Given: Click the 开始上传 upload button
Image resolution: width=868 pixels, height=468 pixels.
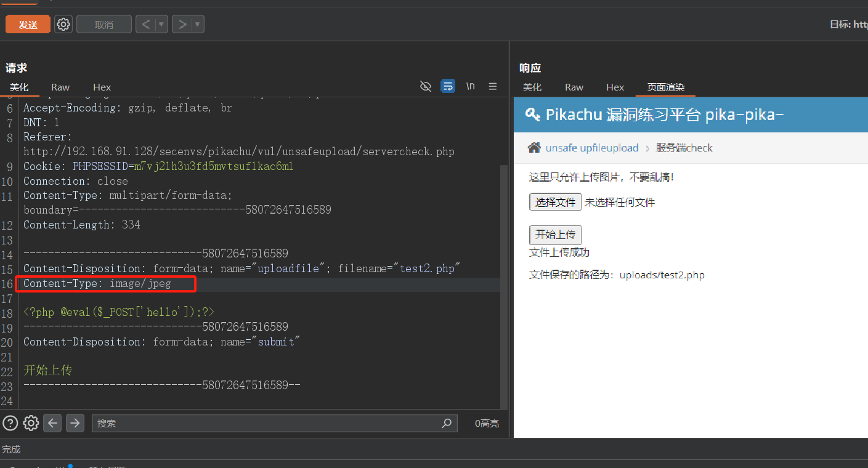Looking at the screenshot, I should pyautogui.click(x=555, y=235).
